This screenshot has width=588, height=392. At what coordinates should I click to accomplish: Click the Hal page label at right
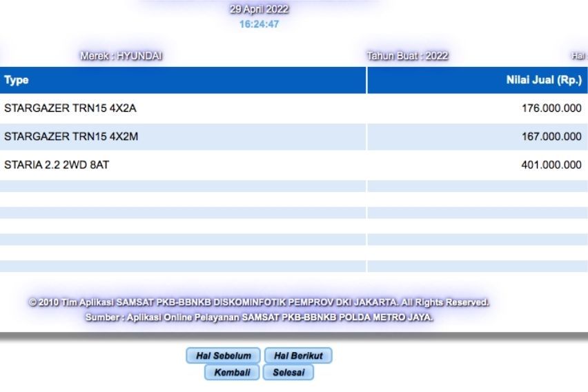click(578, 56)
